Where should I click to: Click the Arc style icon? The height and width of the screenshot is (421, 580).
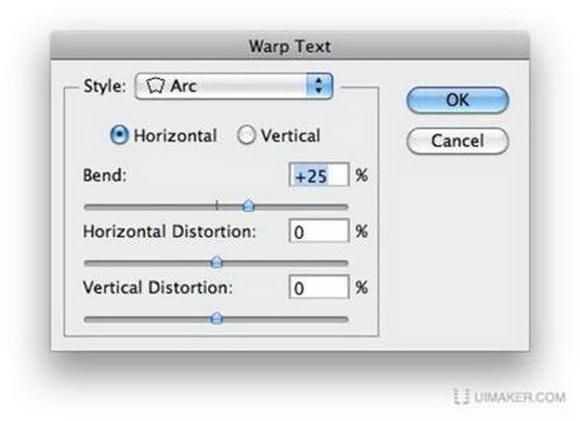tap(155, 86)
